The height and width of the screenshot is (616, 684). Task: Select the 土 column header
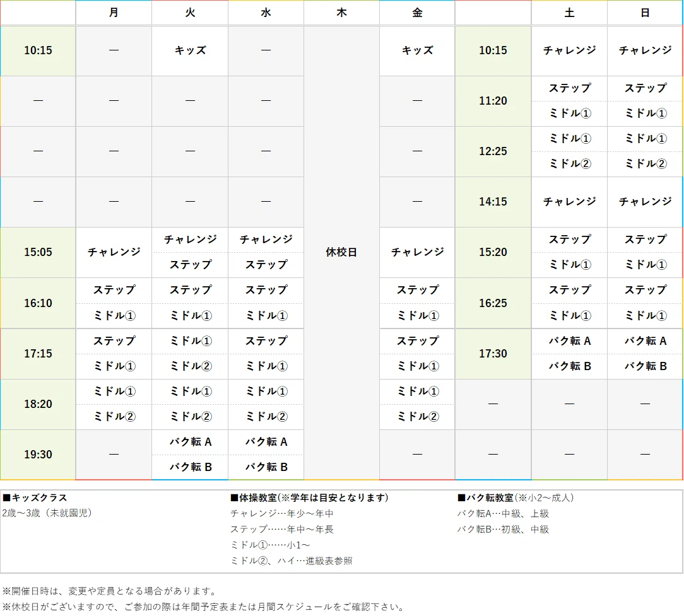pos(569,13)
